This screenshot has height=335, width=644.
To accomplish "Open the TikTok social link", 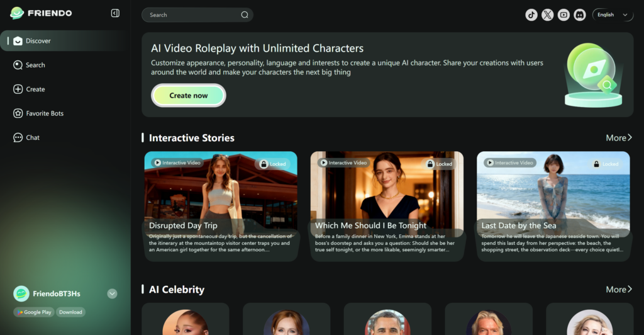I will pyautogui.click(x=531, y=14).
